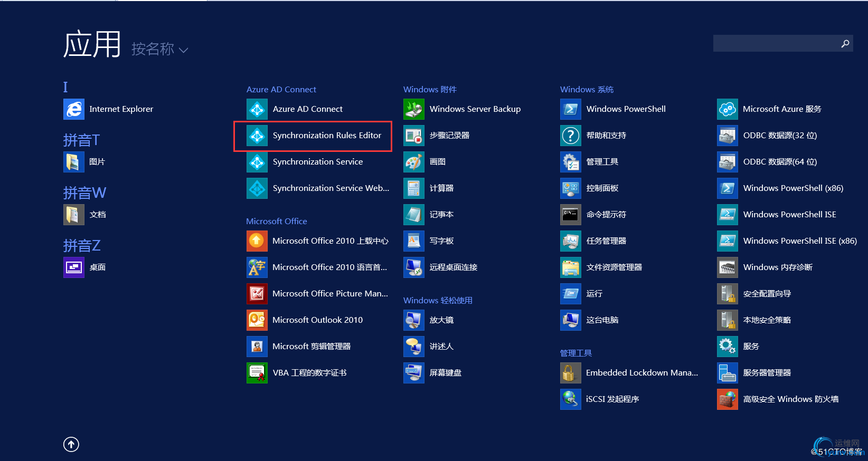
Task: Open the 管理工具 app icon
Action: click(x=571, y=162)
